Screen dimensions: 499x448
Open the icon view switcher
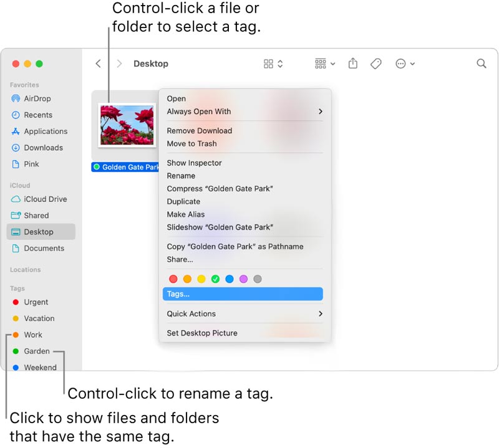273,64
